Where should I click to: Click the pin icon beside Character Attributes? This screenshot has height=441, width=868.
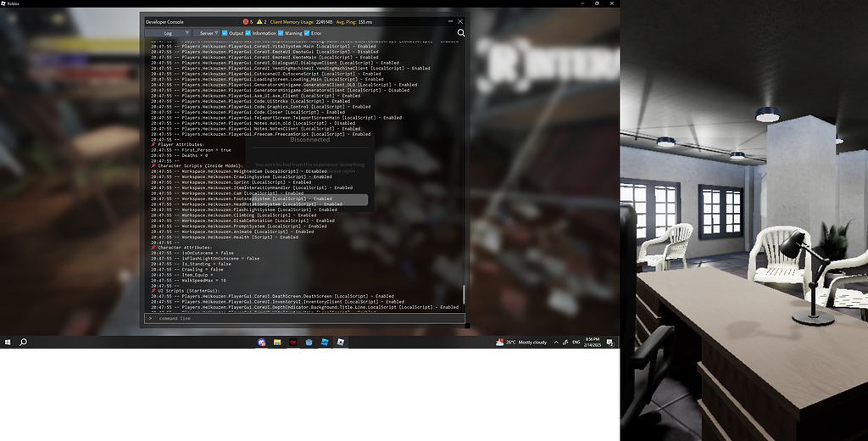coord(153,248)
